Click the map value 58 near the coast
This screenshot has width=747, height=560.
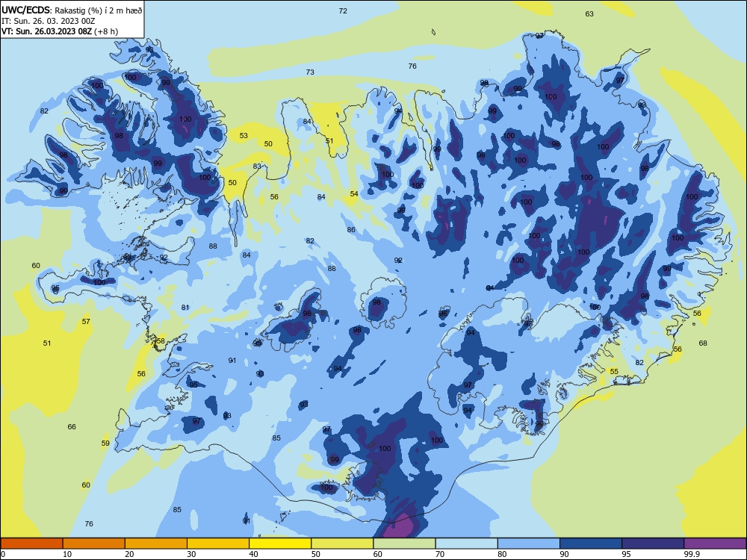pyautogui.click(x=161, y=341)
